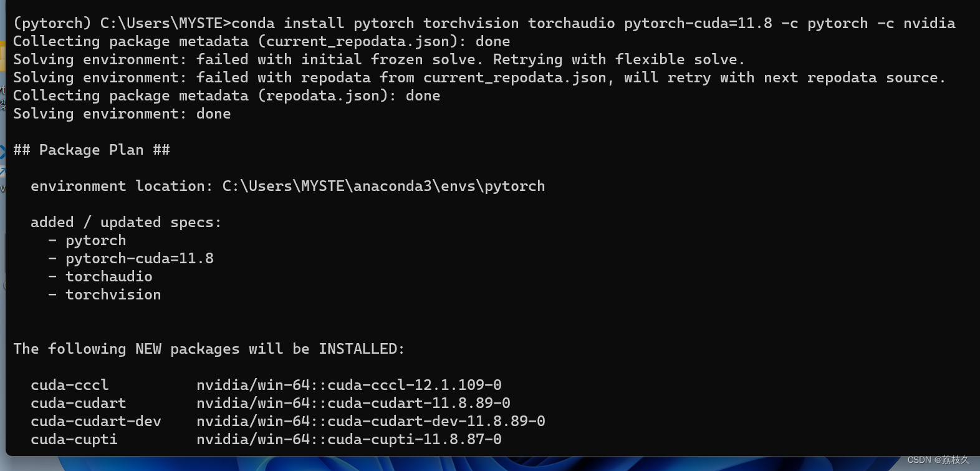The width and height of the screenshot is (980, 471).
Task: Click the 'cuda-cccl' package name
Action: [x=69, y=386]
